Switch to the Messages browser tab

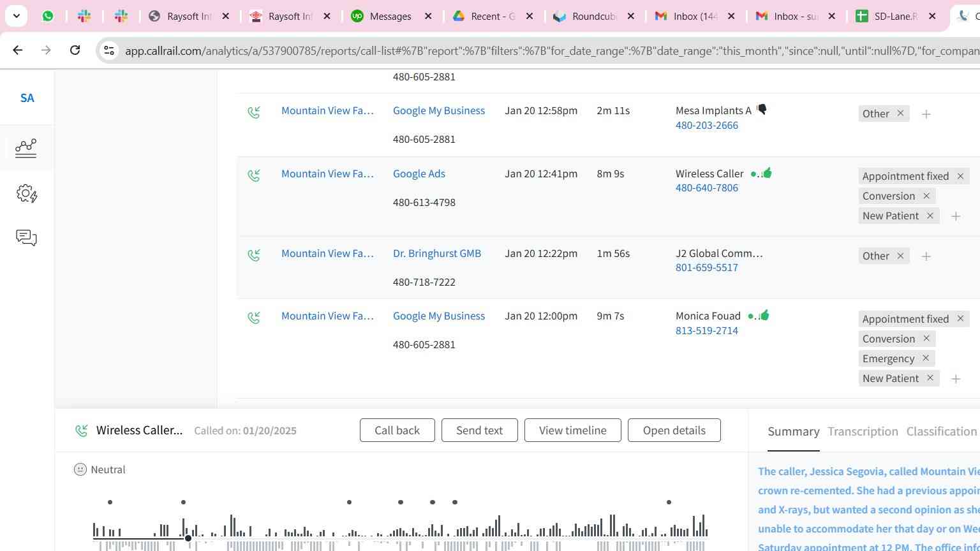(x=391, y=16)
